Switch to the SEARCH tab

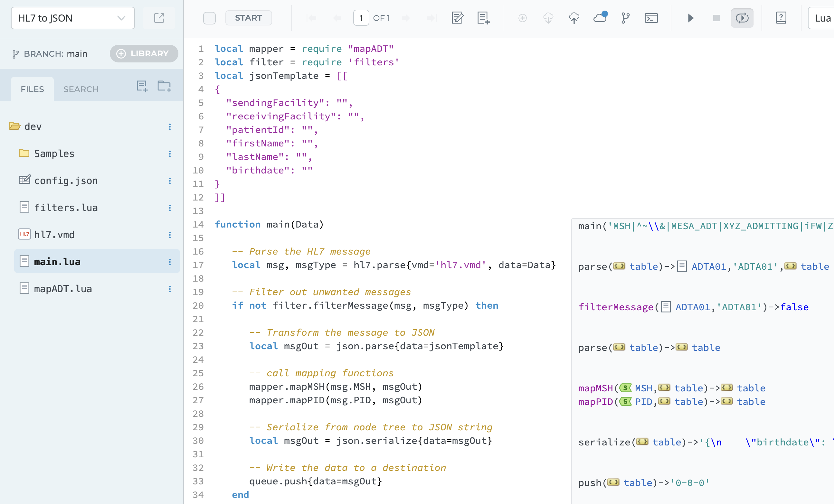click(x=81, y=89)
